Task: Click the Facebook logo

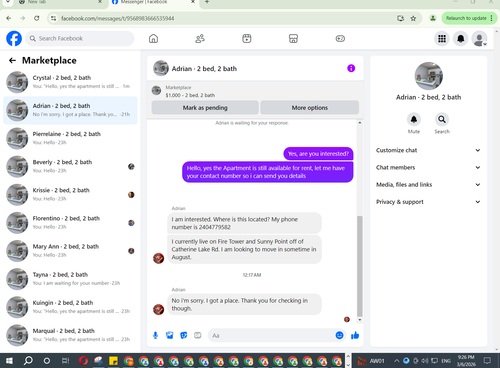Action: click(14, 39)
